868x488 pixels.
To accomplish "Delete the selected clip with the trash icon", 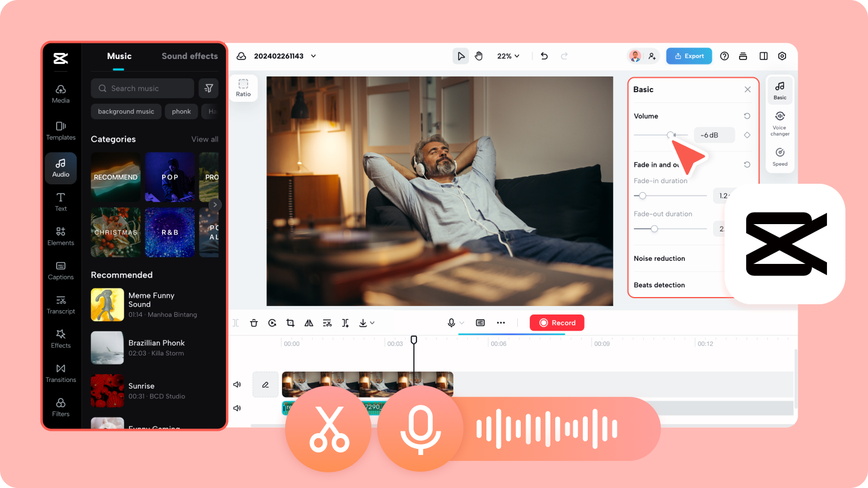I will (254, 323).
